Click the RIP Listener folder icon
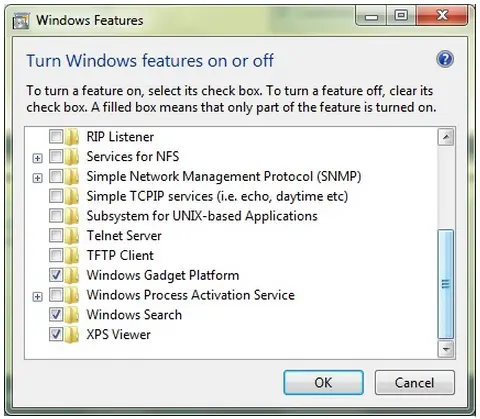Screen dimensions: 480x419 (x=72, y=137)
